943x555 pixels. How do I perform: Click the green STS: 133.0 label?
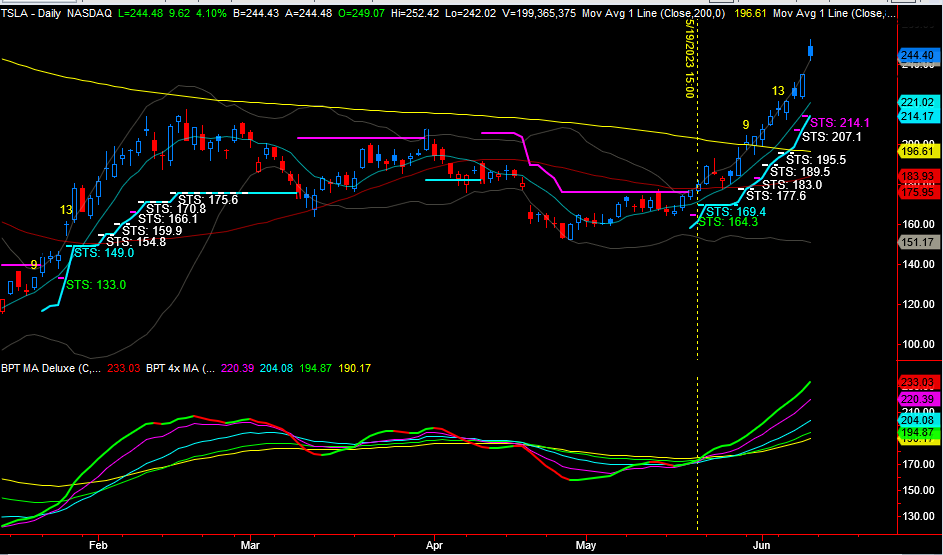[96, 284]
